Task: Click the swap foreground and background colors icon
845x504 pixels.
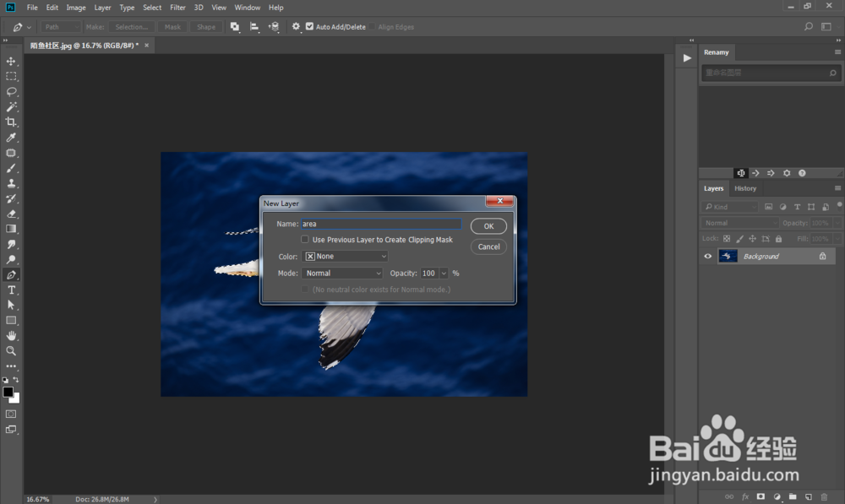Action: point(16,380)
